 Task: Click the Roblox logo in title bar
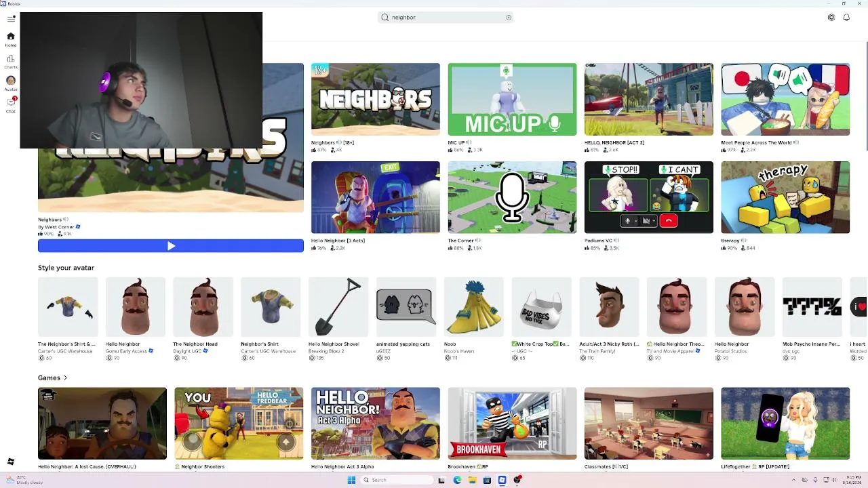(3, 3)
